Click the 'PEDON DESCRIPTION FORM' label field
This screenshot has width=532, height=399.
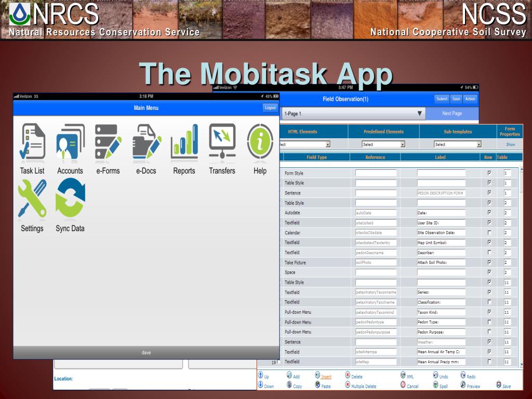(x=441, y=193)
